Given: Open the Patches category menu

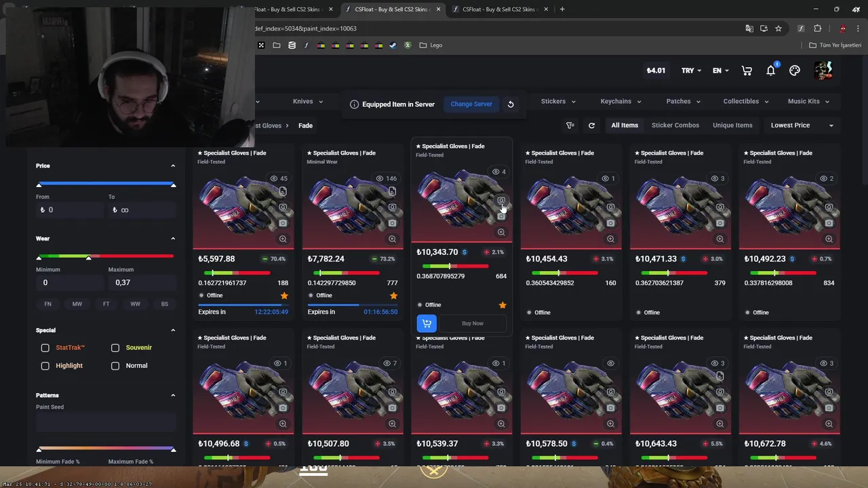Looking at the screenshot, I should pyautogui.click(x=683, y=102).
